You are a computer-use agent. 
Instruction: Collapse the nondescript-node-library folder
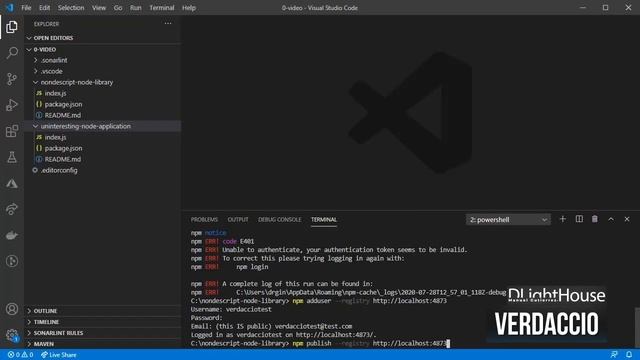coord(102,82)
